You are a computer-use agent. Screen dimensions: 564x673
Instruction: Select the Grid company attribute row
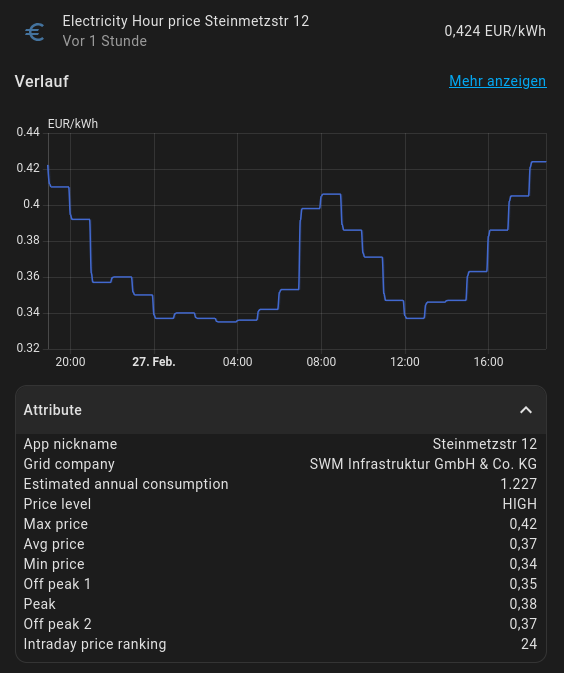(281, 464)
